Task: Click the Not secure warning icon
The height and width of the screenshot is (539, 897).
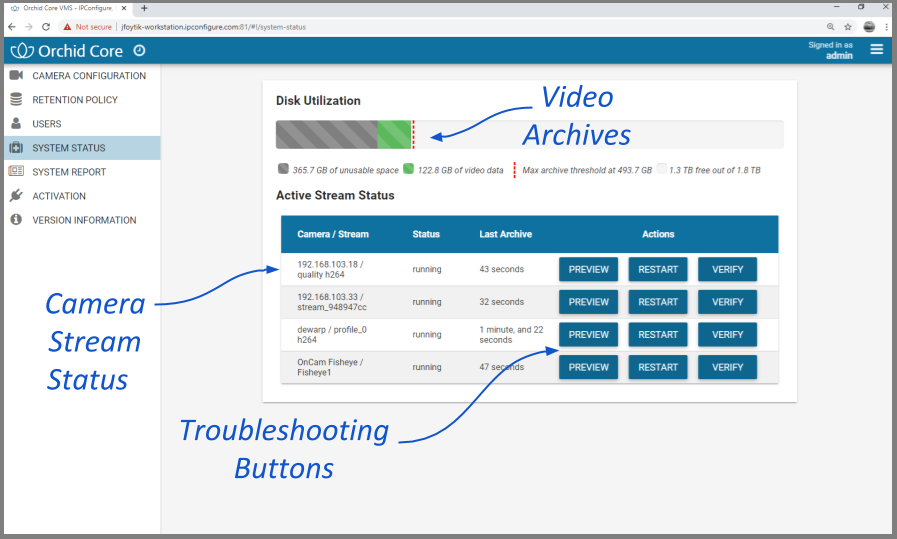Action: (68, 27)
